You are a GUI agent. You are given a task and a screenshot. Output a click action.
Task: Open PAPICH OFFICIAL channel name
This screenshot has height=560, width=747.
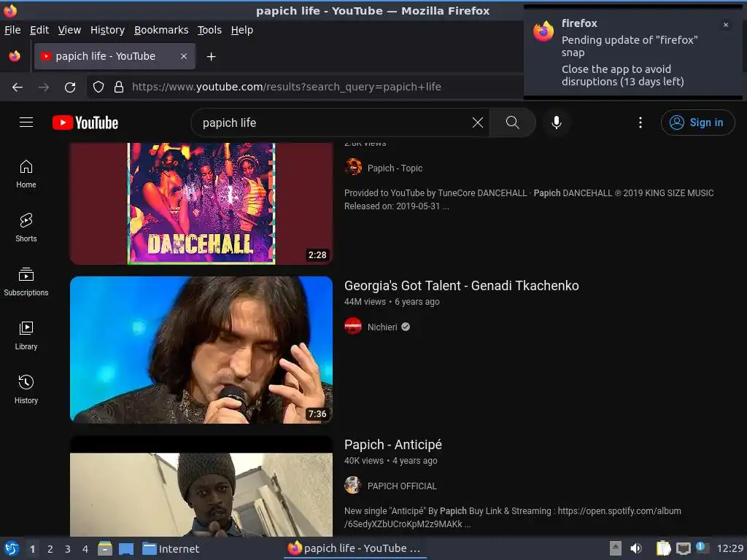click(x=402, y=486)
